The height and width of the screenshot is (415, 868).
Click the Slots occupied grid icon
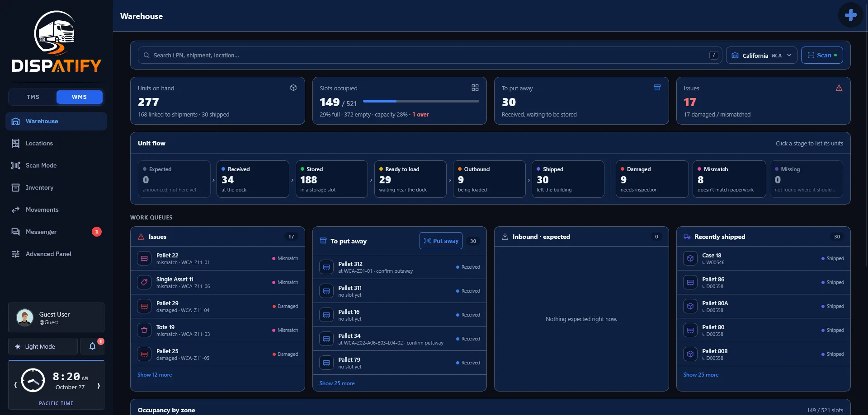[x=475, y=88]
